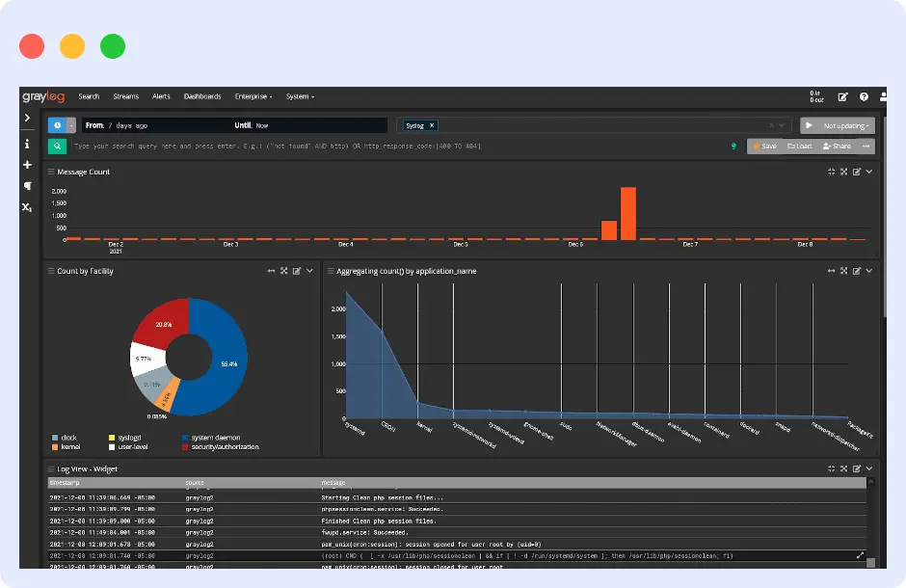The width and height of the screenshot is (906, 588).
Task: Click the syslogd yellow legend swatch
Action: pyautogui.click(x=112, y=438)
